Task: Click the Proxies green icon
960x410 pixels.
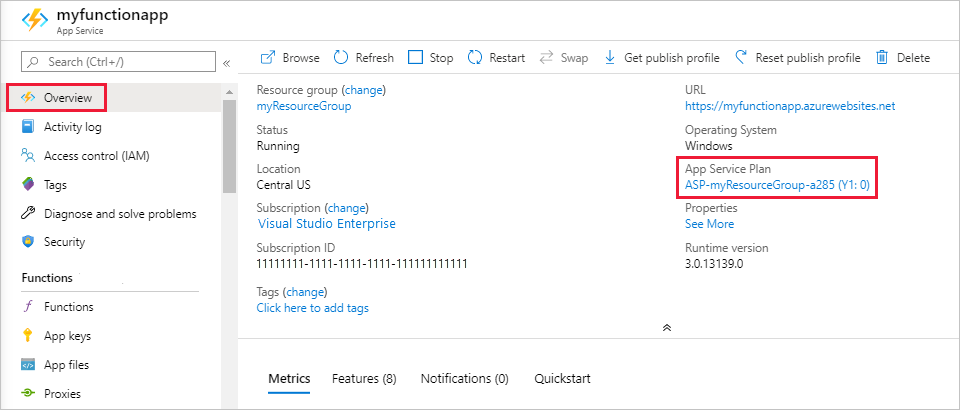Action: pyautogui.click(x=28, y=393)
